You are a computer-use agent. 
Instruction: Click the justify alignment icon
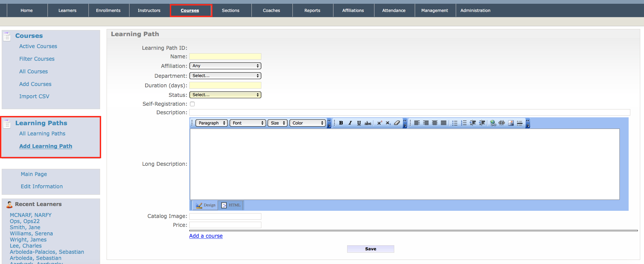click(x=443, y=123)
